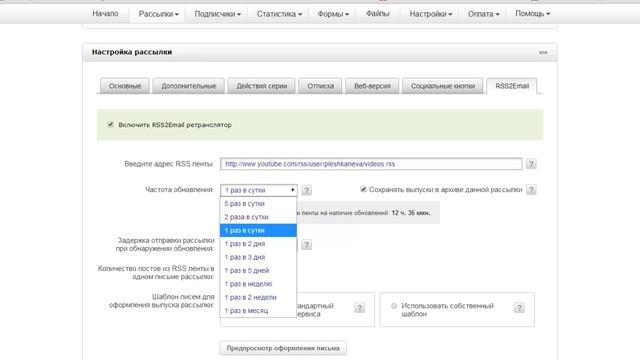Open help icon for send delay setting
This screenshot has width=640, height=360.
[x=307, y=244]
